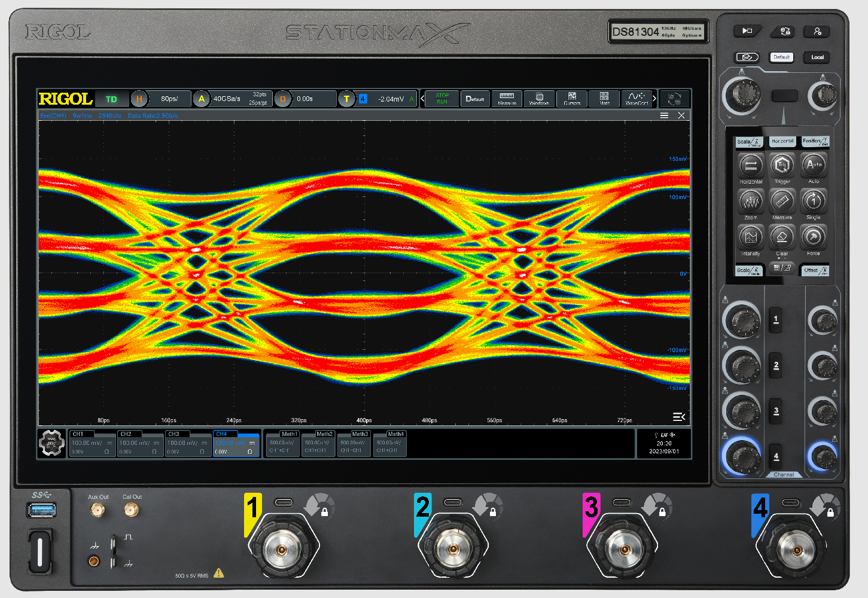This screenshot has height=598, width=868.
Task: Tap the hardware Local button
Action: coord(817,57)
